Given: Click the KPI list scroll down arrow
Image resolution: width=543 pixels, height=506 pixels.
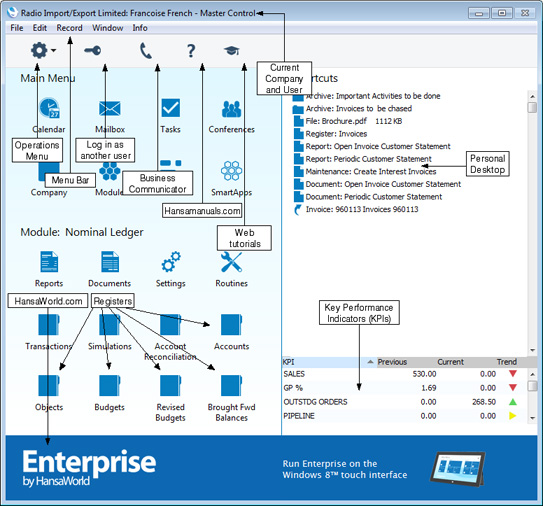Looking at the screenshot, I should 532,418.
